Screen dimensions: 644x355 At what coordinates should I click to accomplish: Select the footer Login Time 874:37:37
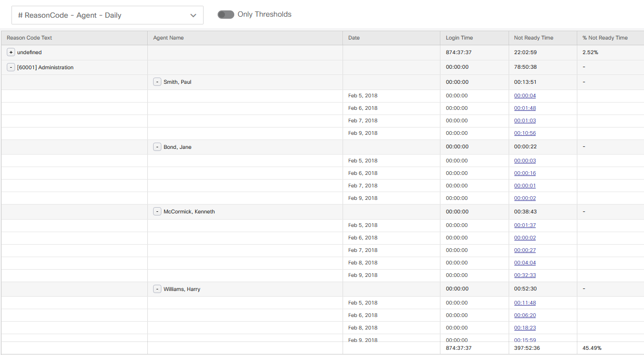coord(459,348)
